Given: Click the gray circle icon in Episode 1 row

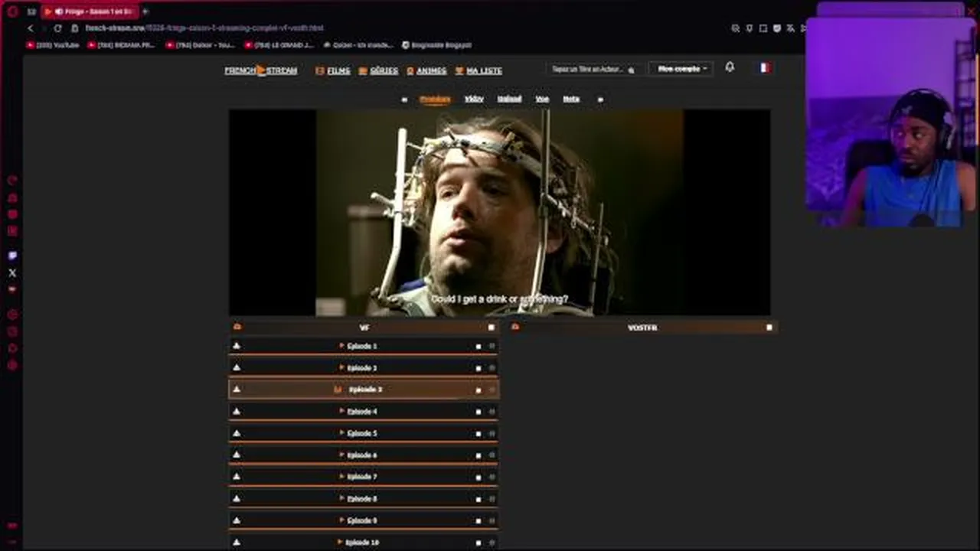Looking at the screenshot, I should [492, 347].
